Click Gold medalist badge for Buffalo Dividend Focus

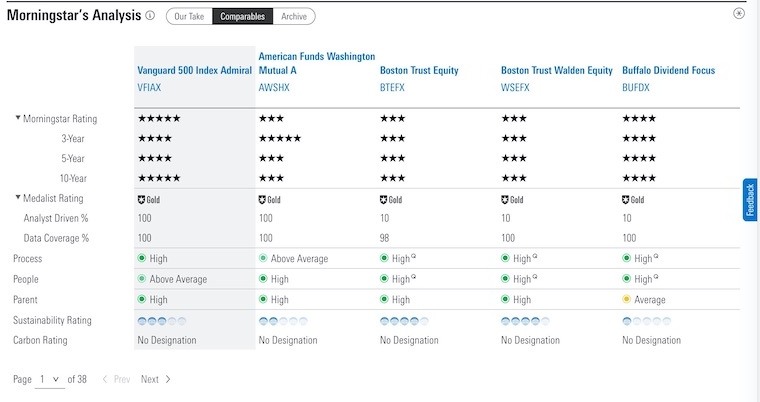pyautogui.click(x=633, y=199)
